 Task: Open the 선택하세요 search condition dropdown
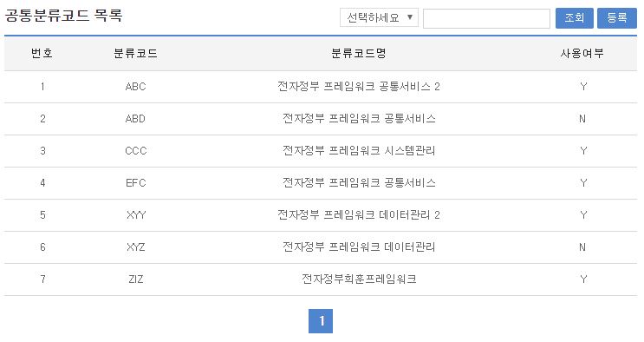[x=379, y=17]
